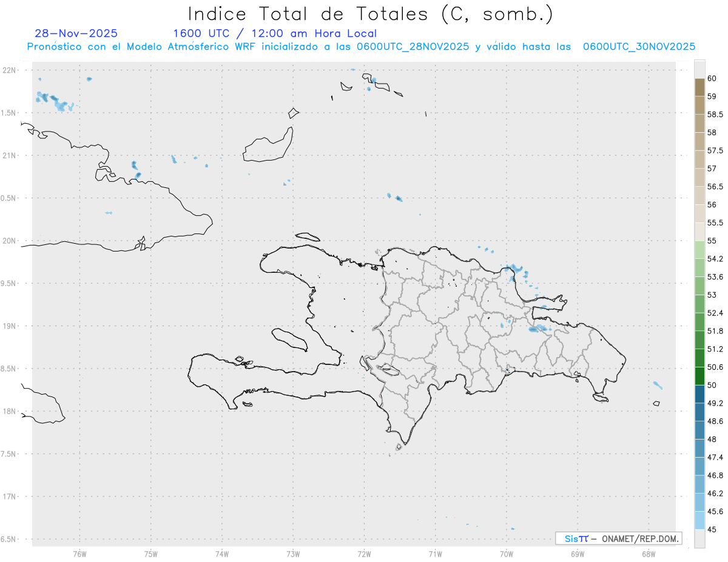Click the colorbar value 46.8
Image resolution: width=728 pixels, height=562 pixels.
click(715, 475)
